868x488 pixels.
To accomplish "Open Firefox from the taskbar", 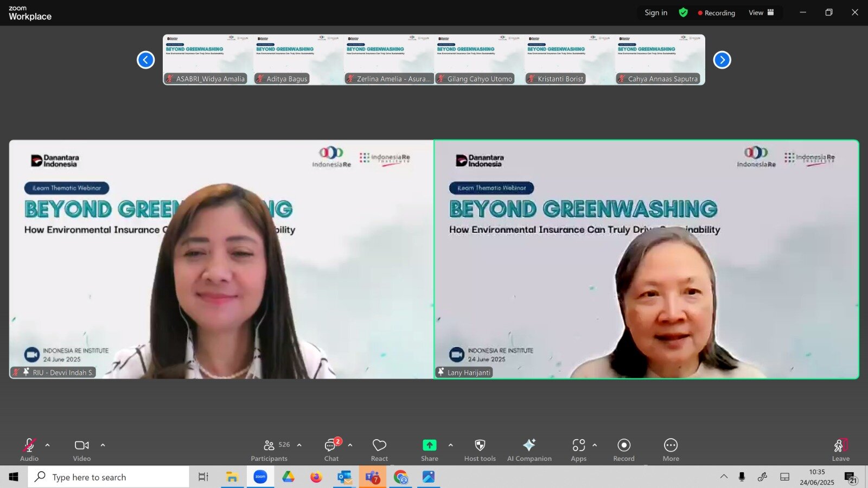I will click(x=316, y=477).
